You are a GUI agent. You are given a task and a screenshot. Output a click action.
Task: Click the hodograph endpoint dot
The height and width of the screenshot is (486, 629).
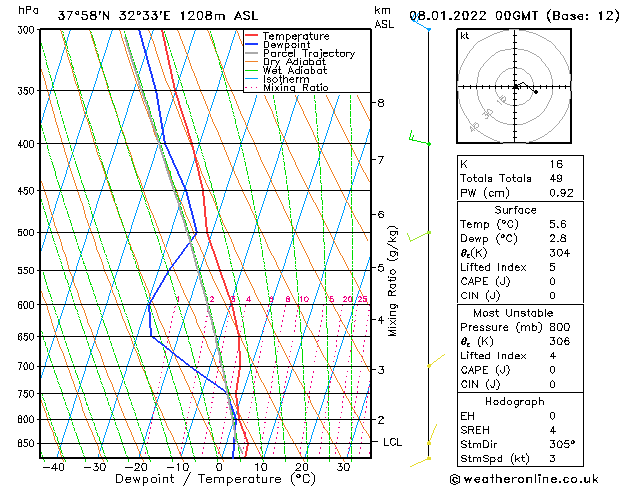(536, 92)
